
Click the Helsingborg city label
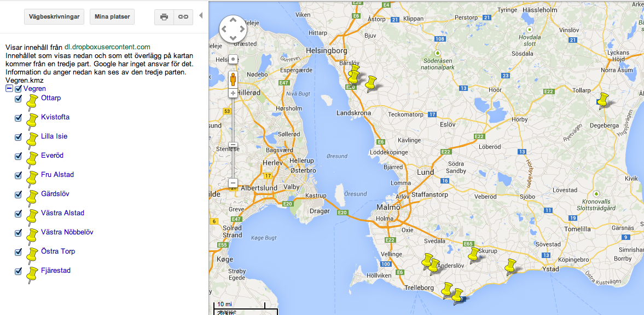[327, 50]
